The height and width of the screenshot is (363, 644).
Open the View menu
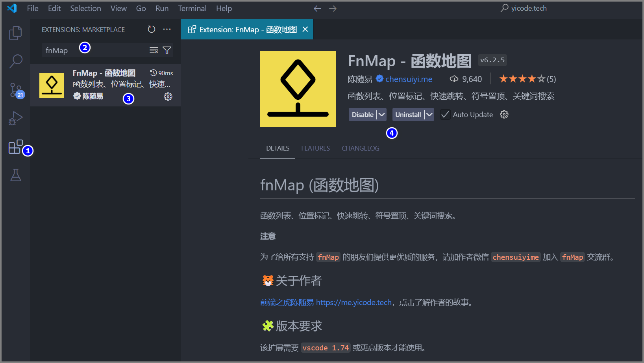(118, 8)
